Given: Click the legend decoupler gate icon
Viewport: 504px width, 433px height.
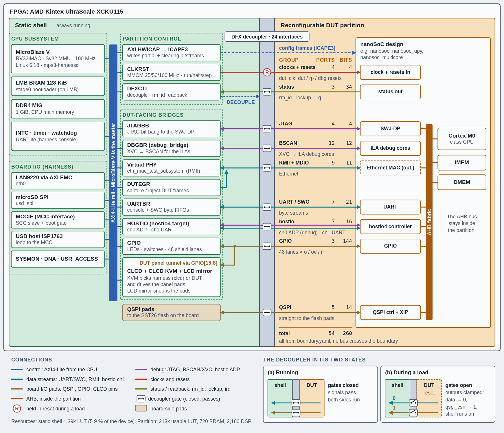Looking at the screenshot, I should [x=141, y=399].
